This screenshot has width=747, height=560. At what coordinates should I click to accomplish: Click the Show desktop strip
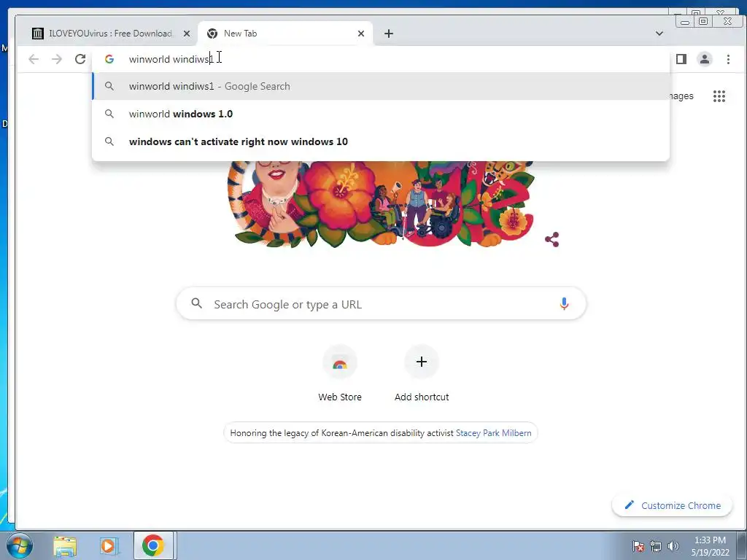pos(741,545)
